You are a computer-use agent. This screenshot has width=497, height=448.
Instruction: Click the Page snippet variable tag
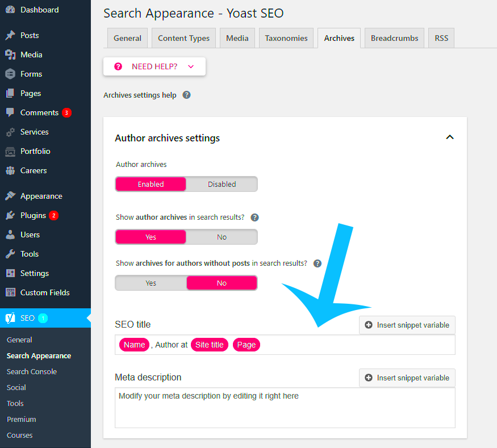click(x=247, y=345)
